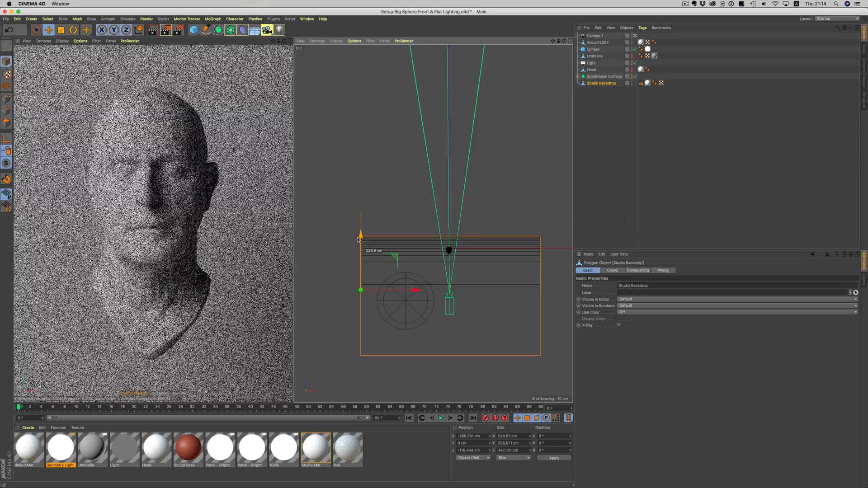Viewport: 868px width, 488px height.
Task: Select the Rotate tool
Action: tap(73, 30)
